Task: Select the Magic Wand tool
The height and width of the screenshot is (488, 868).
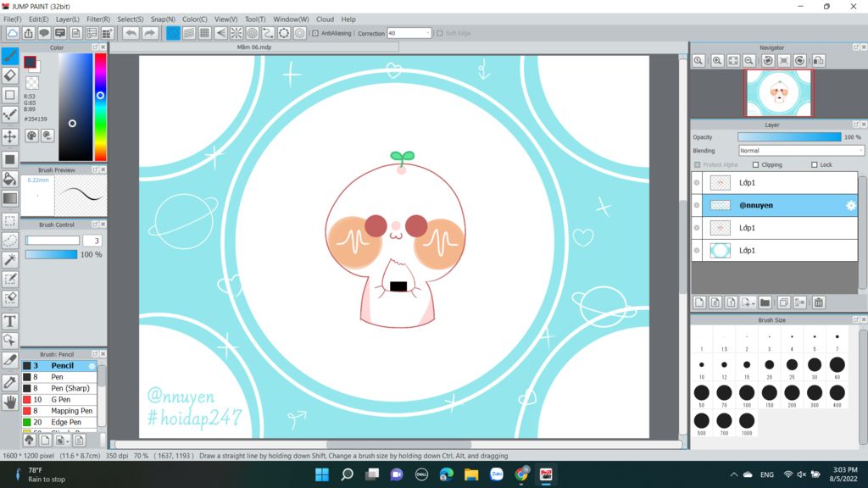Action: [x=10, y=259]
